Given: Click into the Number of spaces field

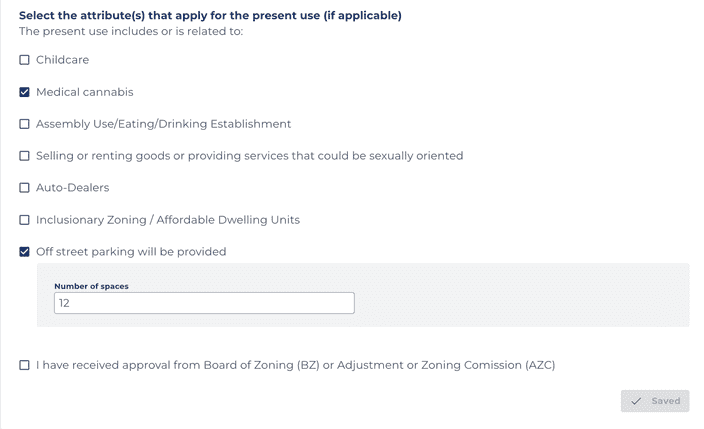Looking at the screenshot, I should (204, 303).
